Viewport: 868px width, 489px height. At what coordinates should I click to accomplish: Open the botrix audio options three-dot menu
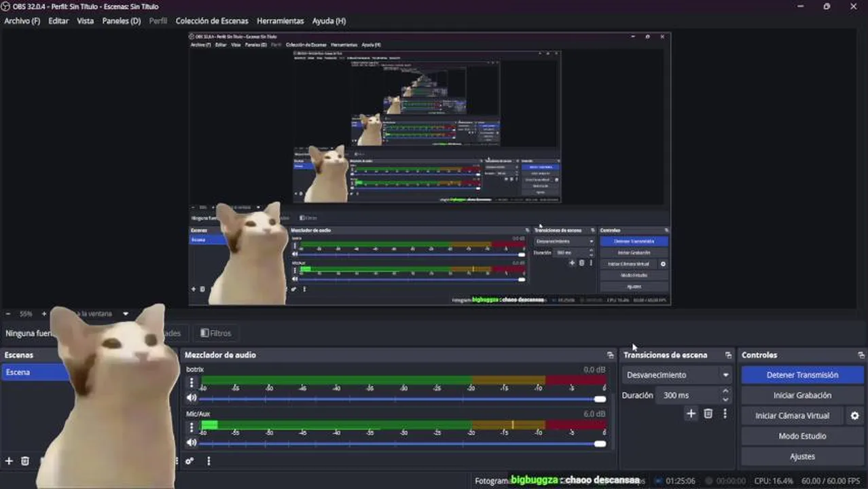[192, 383]
